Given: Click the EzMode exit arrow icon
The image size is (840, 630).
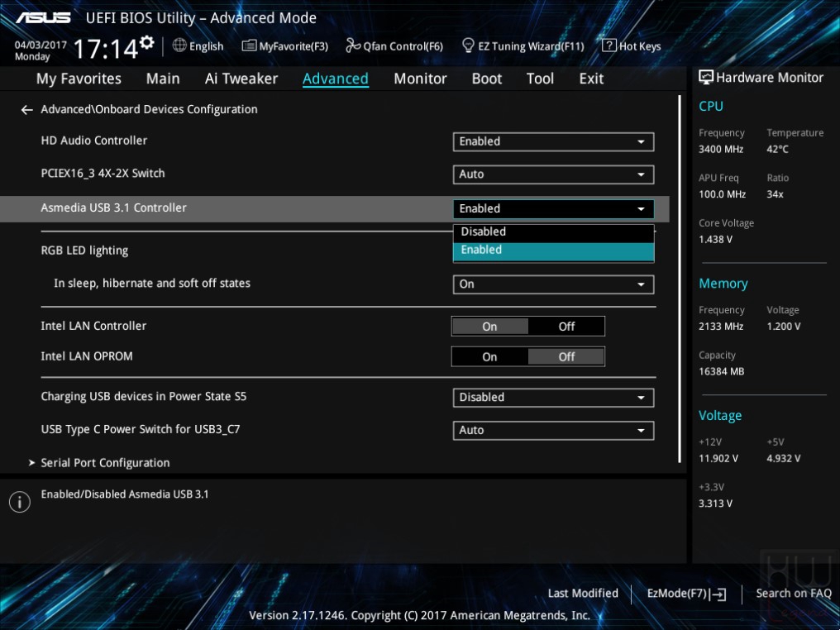Looking at the screenshot, I should 719,594.
